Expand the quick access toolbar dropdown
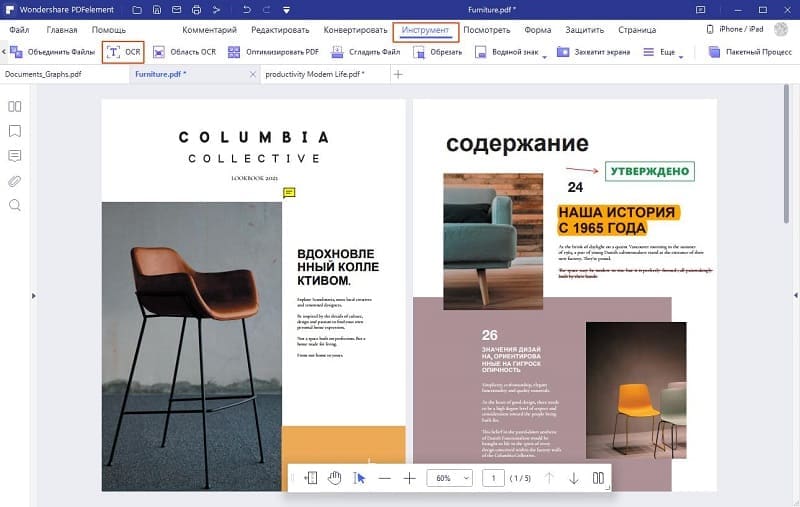Screen dimensions: 800x507 (286, 10)
